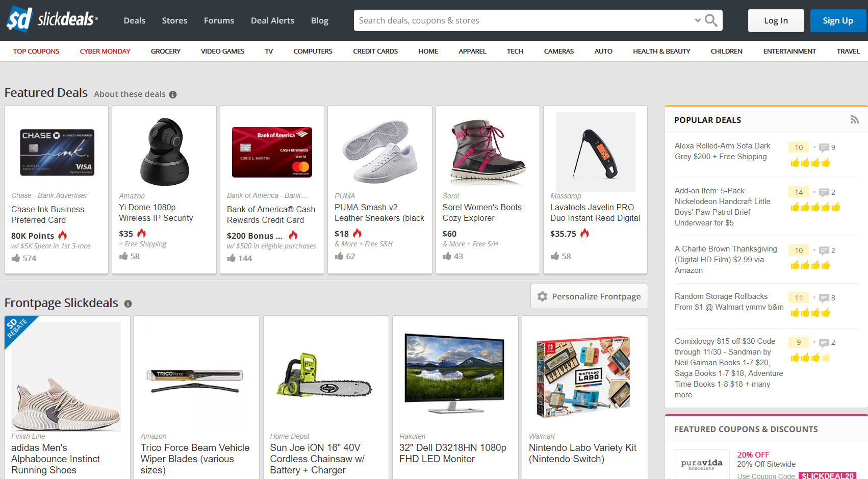Click the About these deals link
The height and width of the screenshot is (479, 868).
pos(130,94)
